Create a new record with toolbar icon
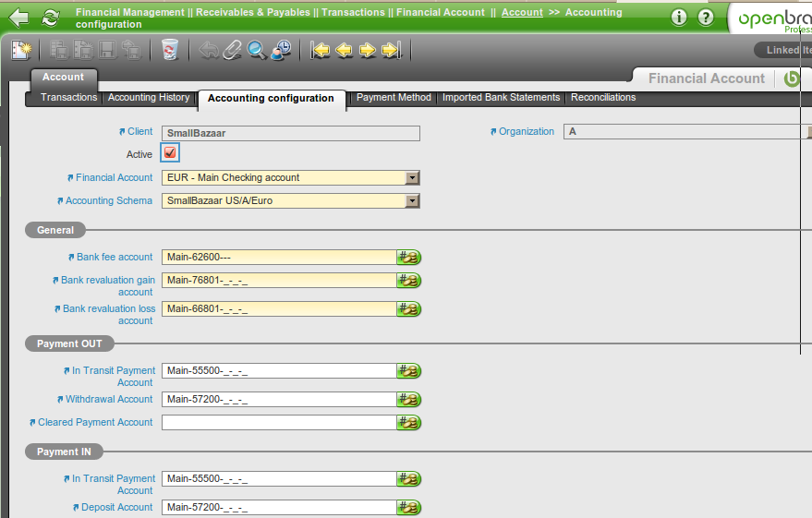This screenshot has height=518, width=812. [x=20, y=50]
